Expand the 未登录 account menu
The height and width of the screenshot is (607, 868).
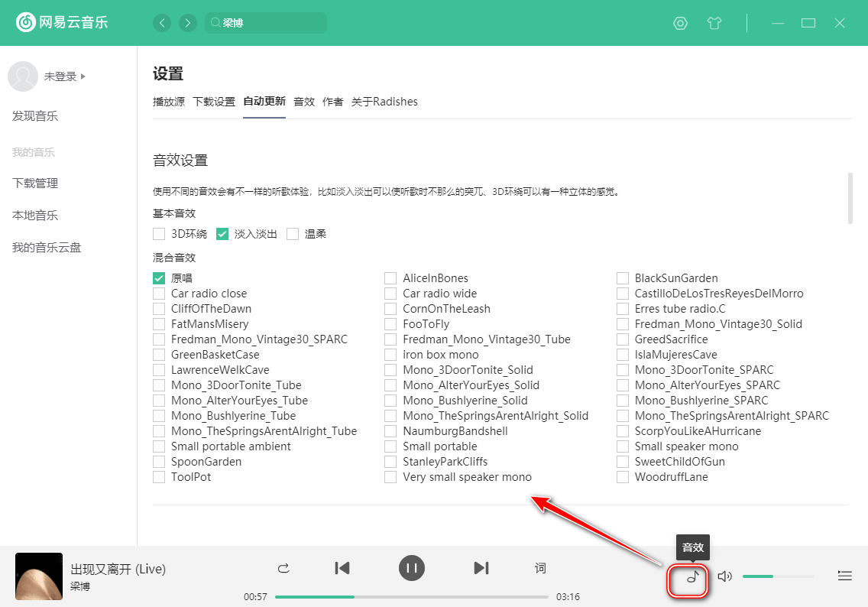(x=60, y=76)
